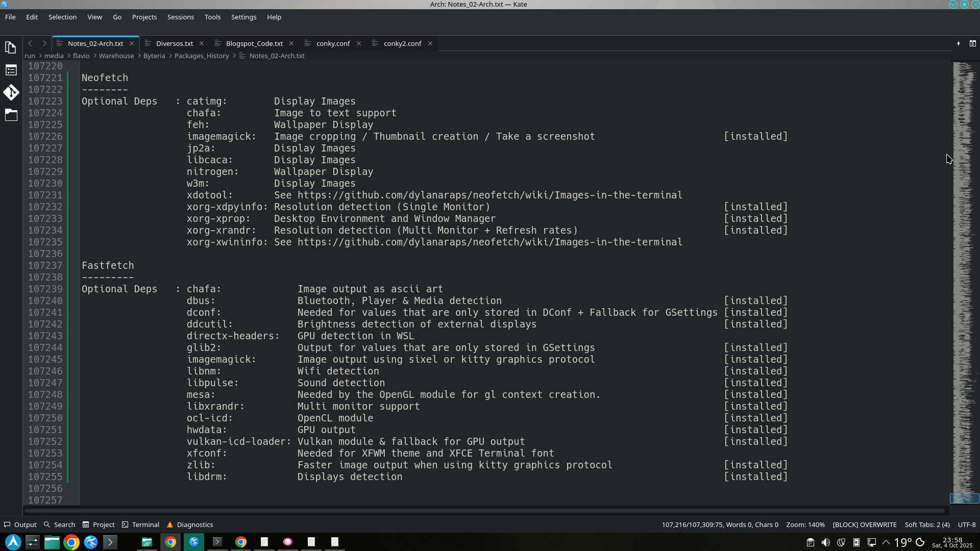Viewport: 980px width, 551px height.
Task: Switch to the Blogspot_Code.txt tab
Action: point(254,43)
